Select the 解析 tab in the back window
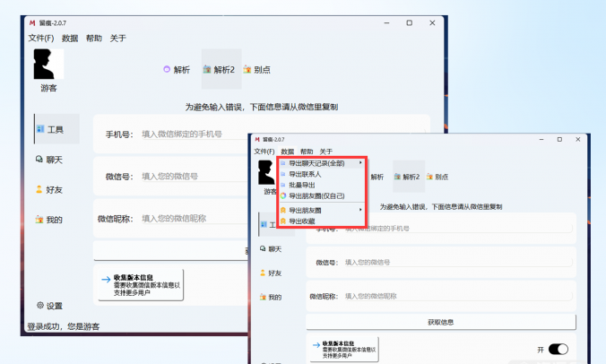This screenshot has height=364, width=606. [x=177, y=70]
